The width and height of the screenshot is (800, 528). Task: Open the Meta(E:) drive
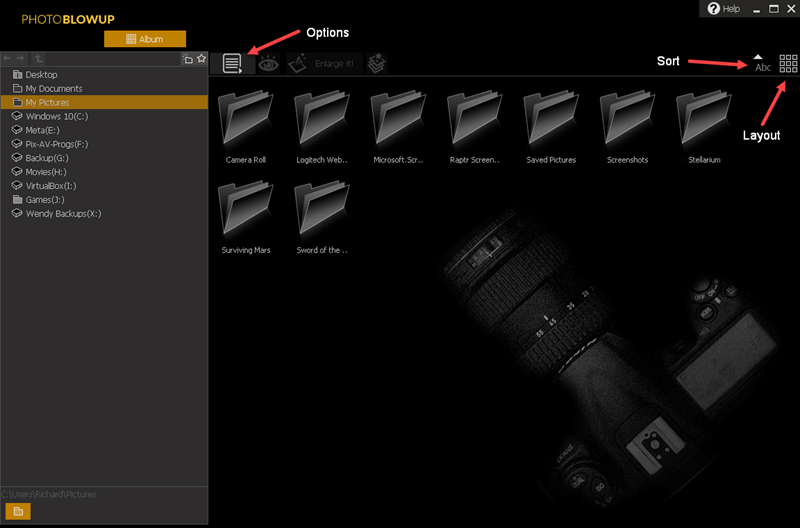pos(104,130)
